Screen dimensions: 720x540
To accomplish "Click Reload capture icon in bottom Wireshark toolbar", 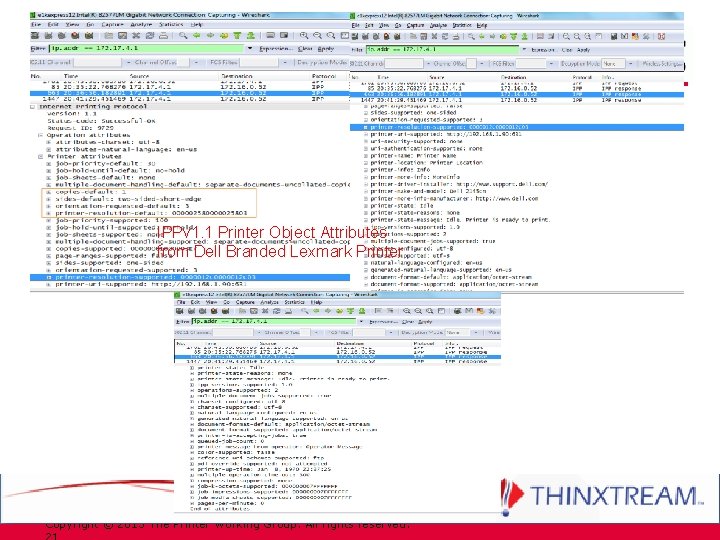I will pos(276,311).
